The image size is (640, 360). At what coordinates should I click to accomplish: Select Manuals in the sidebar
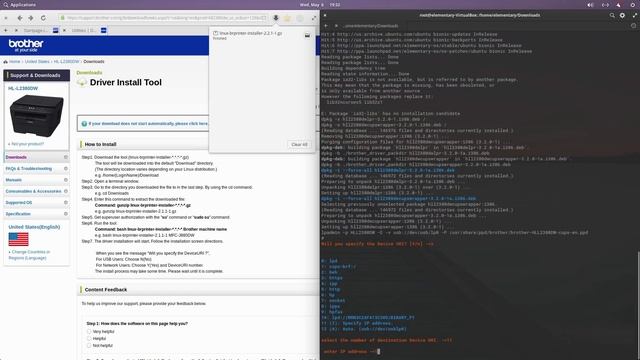[13, 180]
